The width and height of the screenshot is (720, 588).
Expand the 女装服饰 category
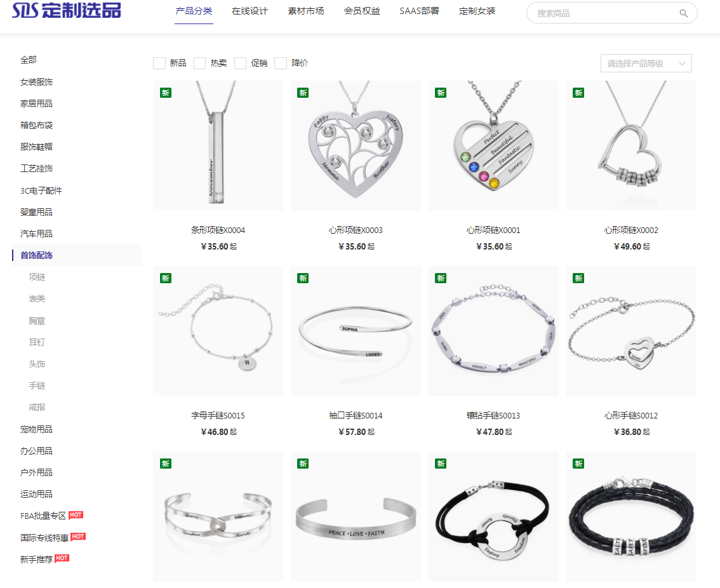pyautogui.click(x=36, y=82)
